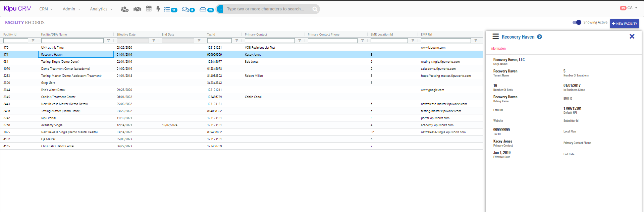Open the chat messages icon
The height and width of the screenshot is (212, 644).
coord(185,9)
